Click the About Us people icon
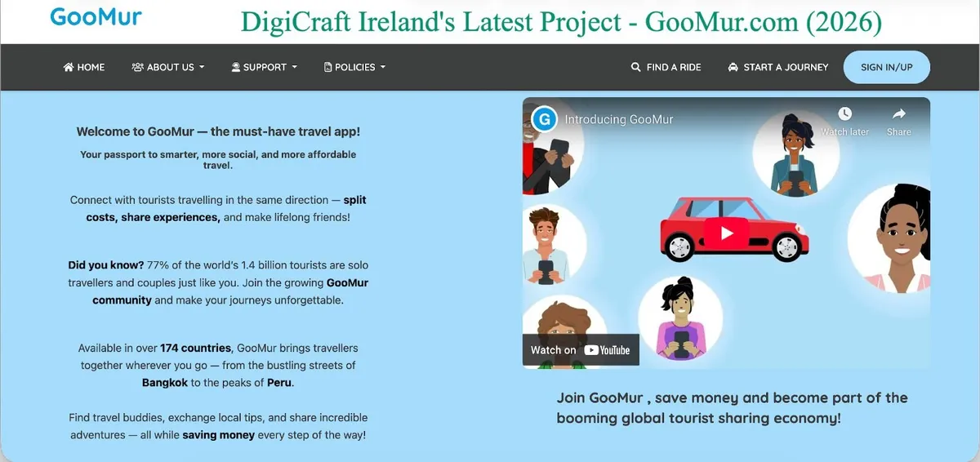The width and height of the screenshot is (980, 462). tap(137, 67)
